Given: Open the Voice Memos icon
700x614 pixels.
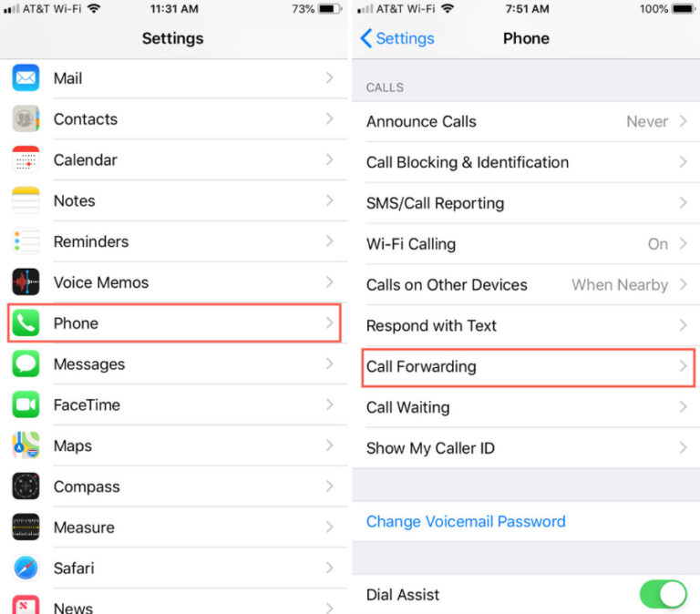Looking at the screenshot, I should pyautogui.click(x=26, y=282).
